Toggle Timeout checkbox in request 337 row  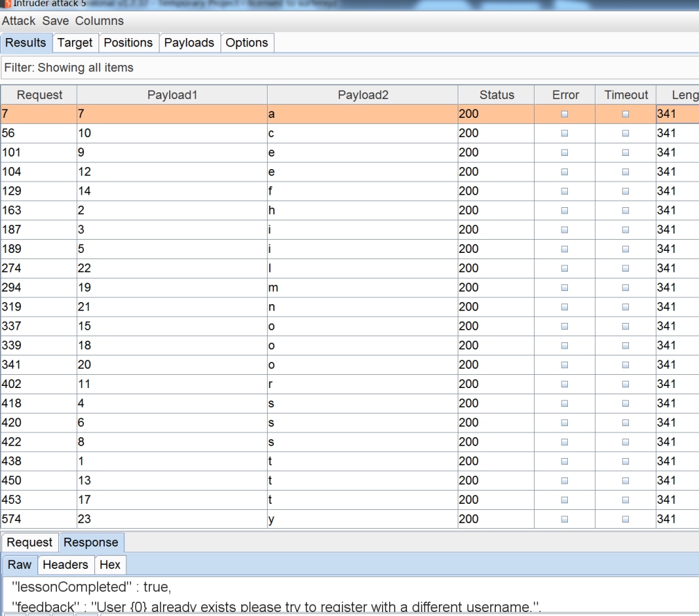[x=625, y=326]
